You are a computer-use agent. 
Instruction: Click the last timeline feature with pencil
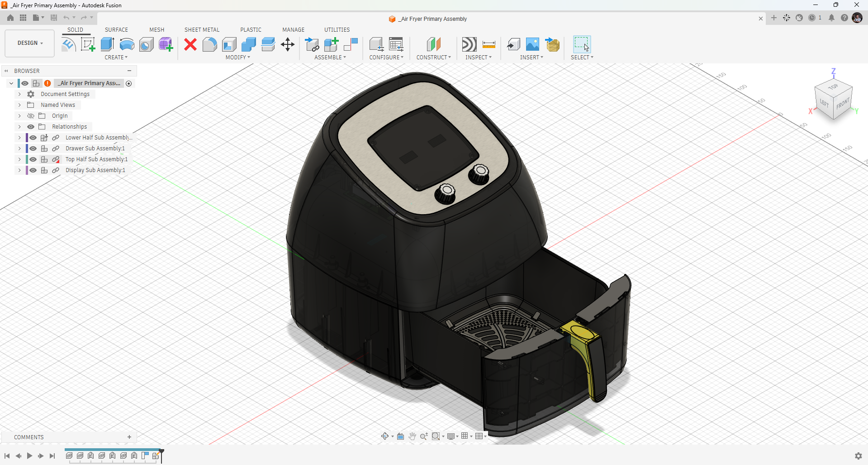click(156, 455)
